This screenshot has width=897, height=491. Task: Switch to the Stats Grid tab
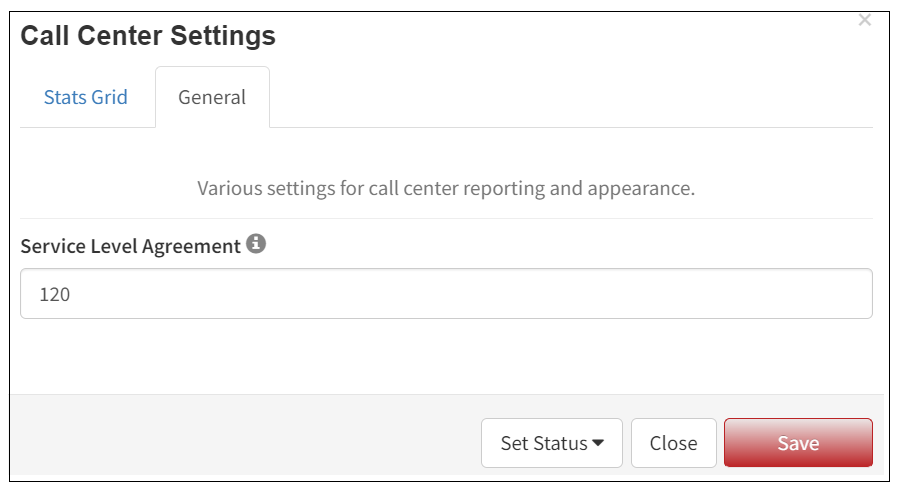pyautogui.click(x=86, y=97)
